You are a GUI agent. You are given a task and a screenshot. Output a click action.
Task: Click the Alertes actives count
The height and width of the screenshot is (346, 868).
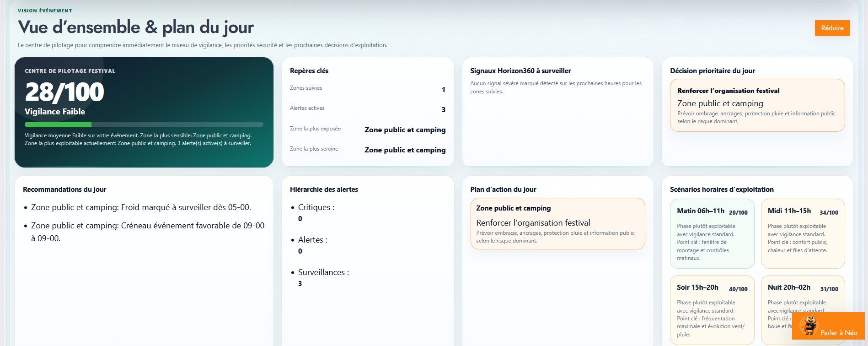443,109
